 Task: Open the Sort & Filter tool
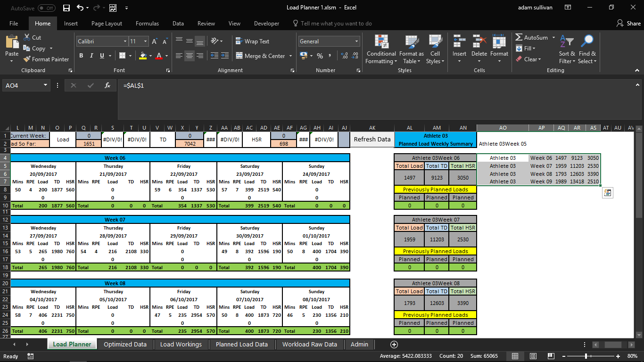[x=566, y=49]
